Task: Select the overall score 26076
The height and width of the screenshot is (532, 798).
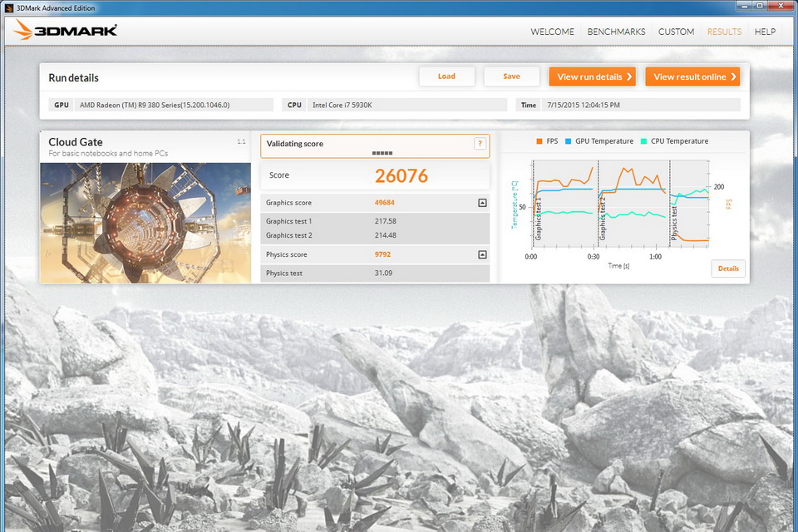Action: [x=401, y=176]
